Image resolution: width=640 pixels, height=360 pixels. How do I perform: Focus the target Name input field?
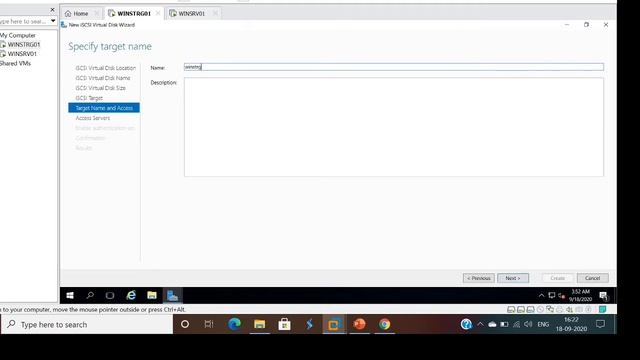coord(394,67)
